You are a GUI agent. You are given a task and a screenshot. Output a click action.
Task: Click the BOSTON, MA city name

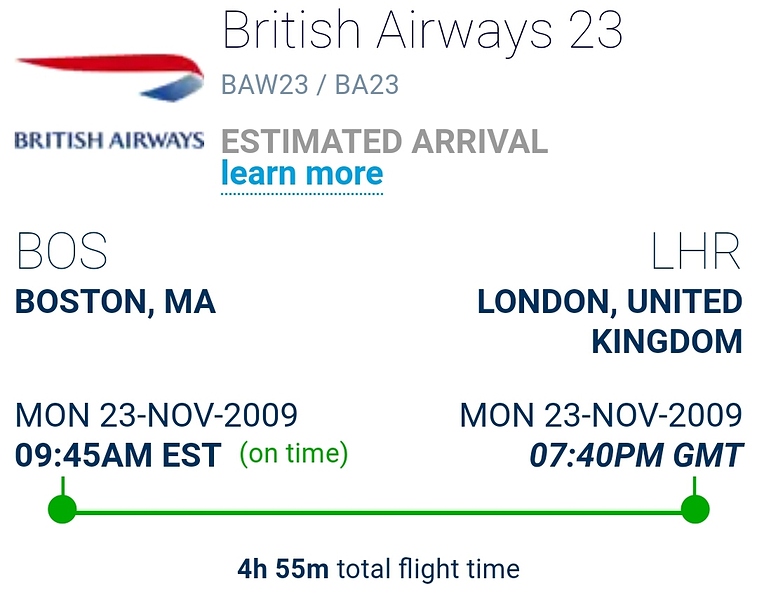coord(115,302)
